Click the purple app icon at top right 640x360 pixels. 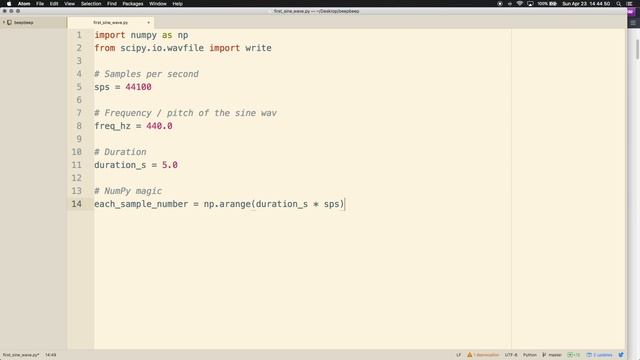coord(631,12)
